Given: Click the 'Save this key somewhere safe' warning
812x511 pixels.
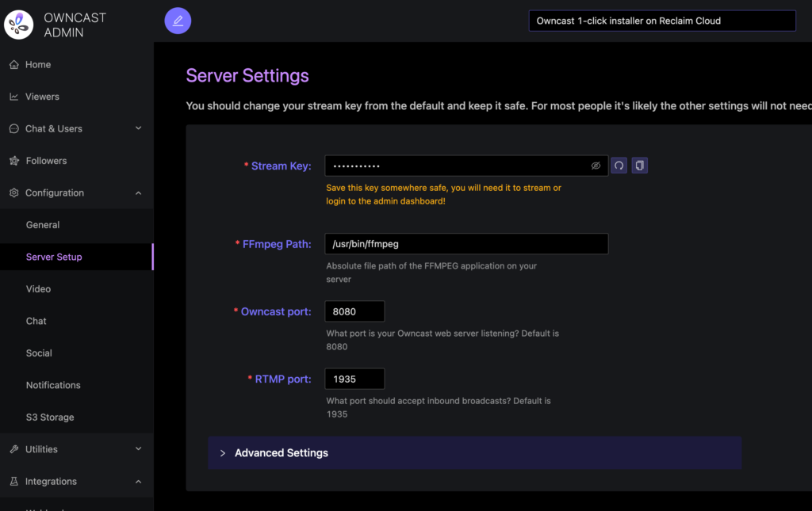Looking at the screenshot, I should click(x=444, y=194).
